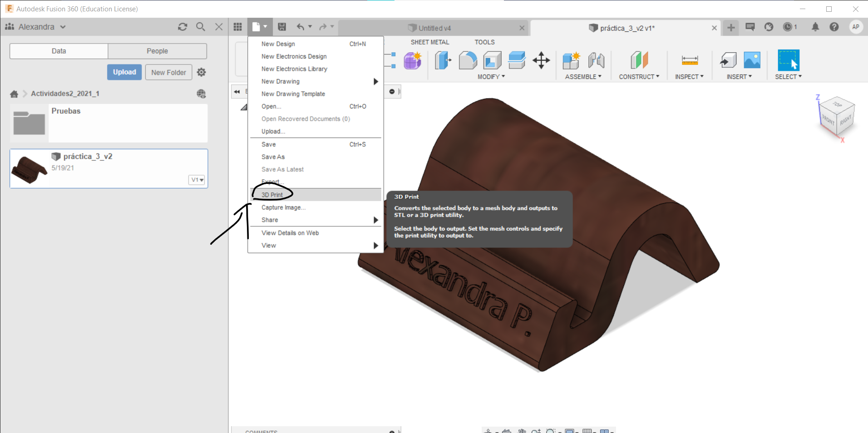Open the Pruebas folder
This screenshot has width=868, height=433.
[109, 123]
